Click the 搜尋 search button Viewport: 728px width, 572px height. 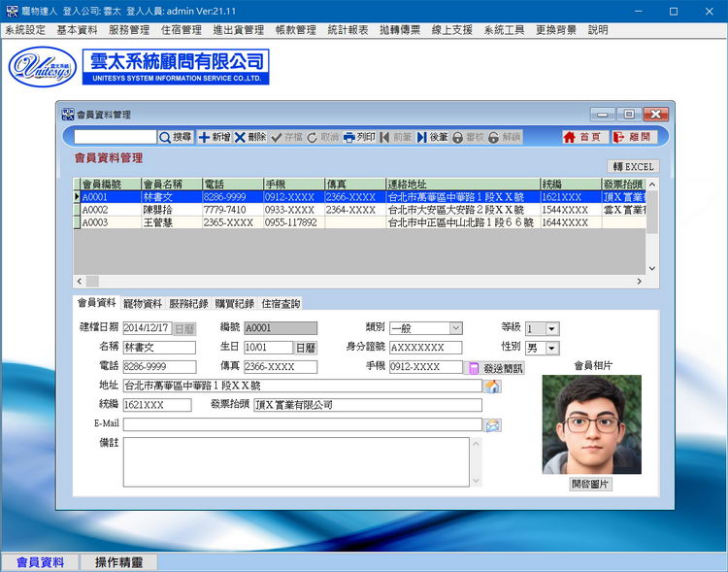tap(176, 138)
